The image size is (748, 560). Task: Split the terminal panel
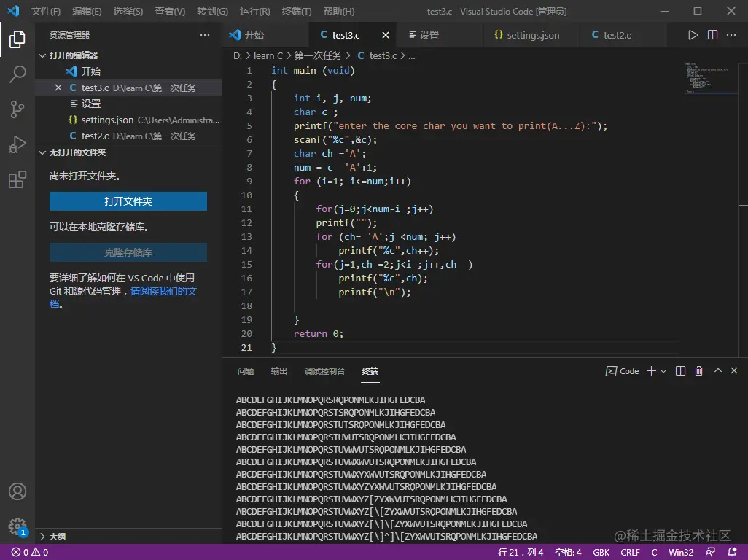(x=681, y=371)
